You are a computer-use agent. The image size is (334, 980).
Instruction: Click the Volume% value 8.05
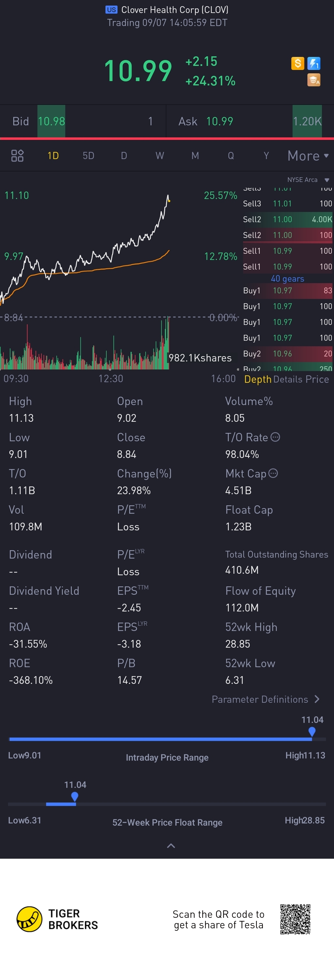pos(235,418)
